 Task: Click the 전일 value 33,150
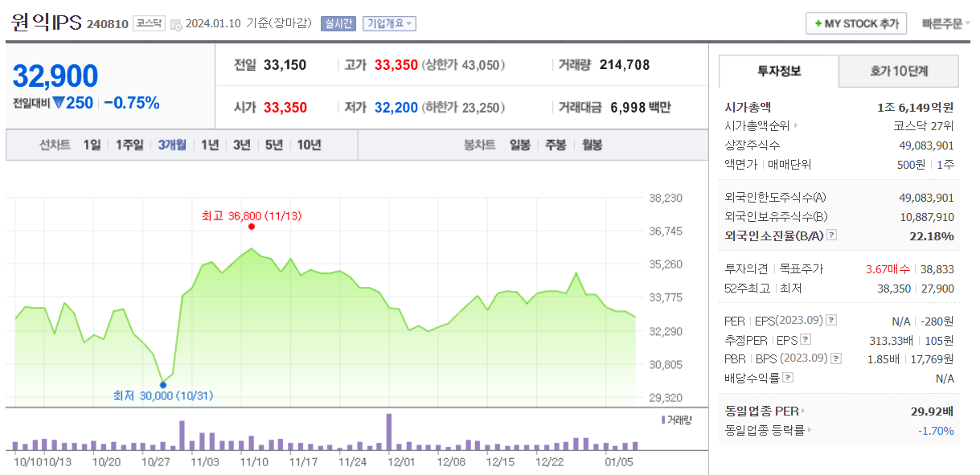(x=285, y=65)
